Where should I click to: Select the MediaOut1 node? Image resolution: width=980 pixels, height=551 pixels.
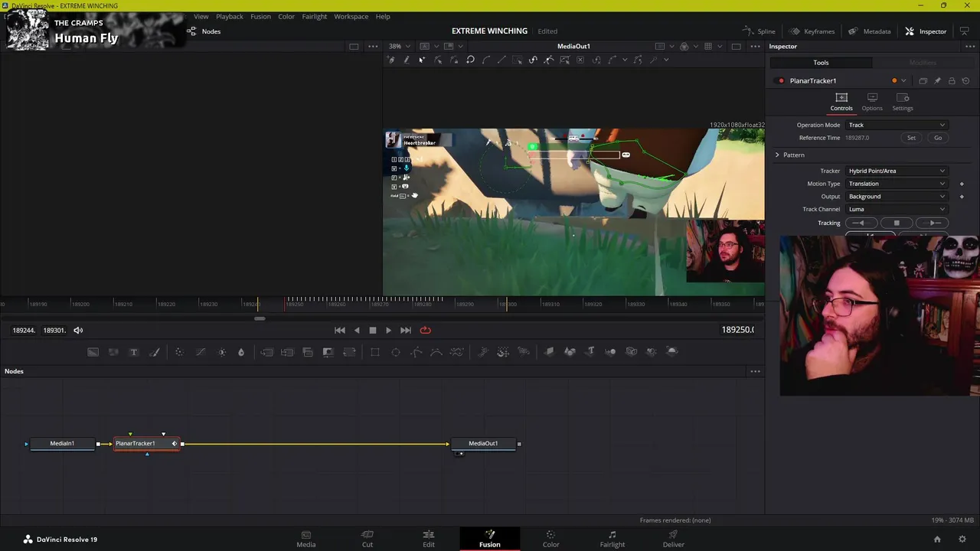click(x=483, y=444)
